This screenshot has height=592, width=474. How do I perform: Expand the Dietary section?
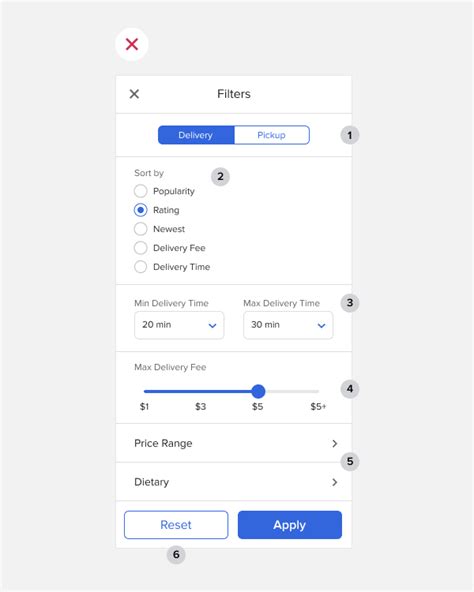[234, 482]
